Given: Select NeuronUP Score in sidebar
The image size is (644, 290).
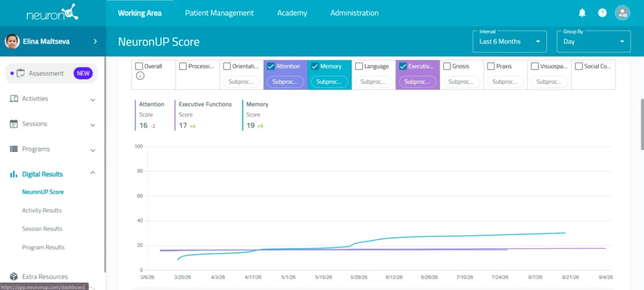Looking at the screenshot, I should pyautogui.click(x=43, y=192).
